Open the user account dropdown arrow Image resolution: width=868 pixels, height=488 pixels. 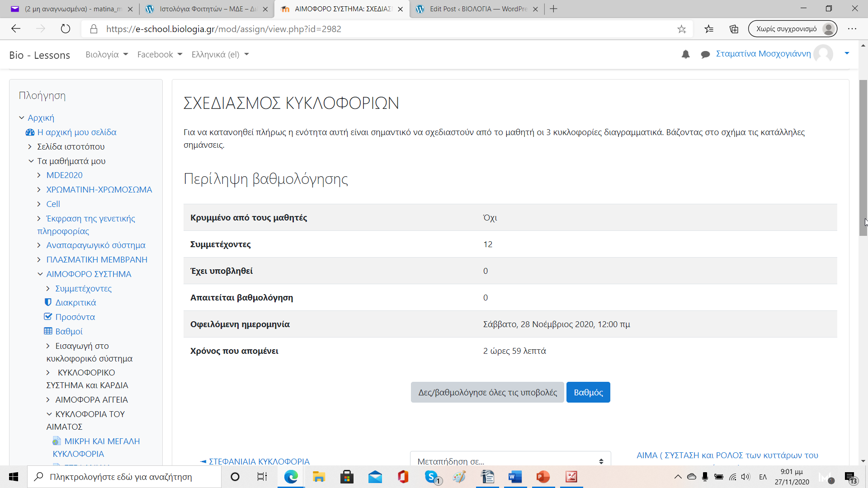pos(847,54)
